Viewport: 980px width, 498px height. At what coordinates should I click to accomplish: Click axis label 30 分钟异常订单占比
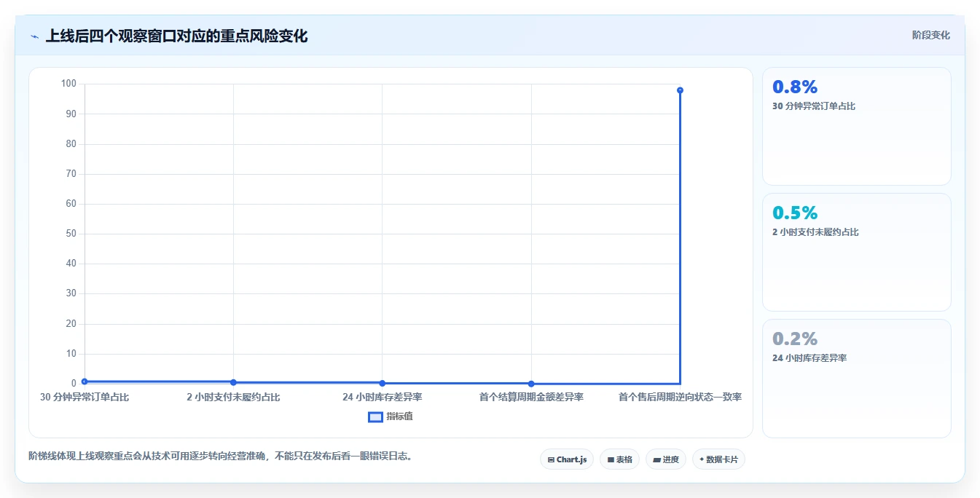pyautogui.click(x=85, y=397)
